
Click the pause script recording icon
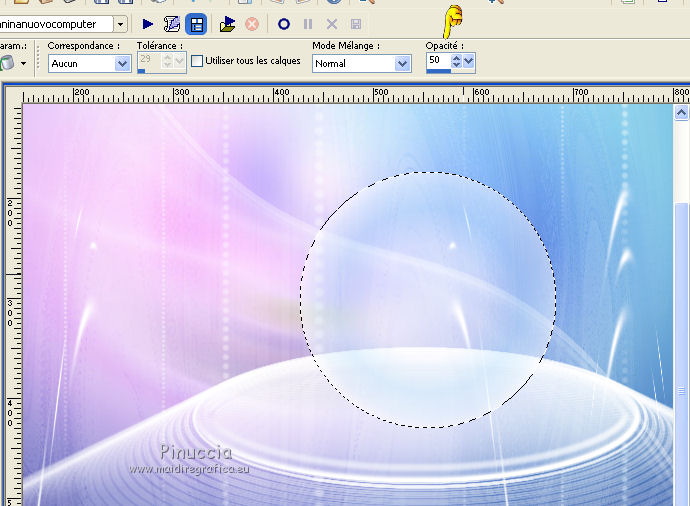pyautogui.click(x=308, y=24)
